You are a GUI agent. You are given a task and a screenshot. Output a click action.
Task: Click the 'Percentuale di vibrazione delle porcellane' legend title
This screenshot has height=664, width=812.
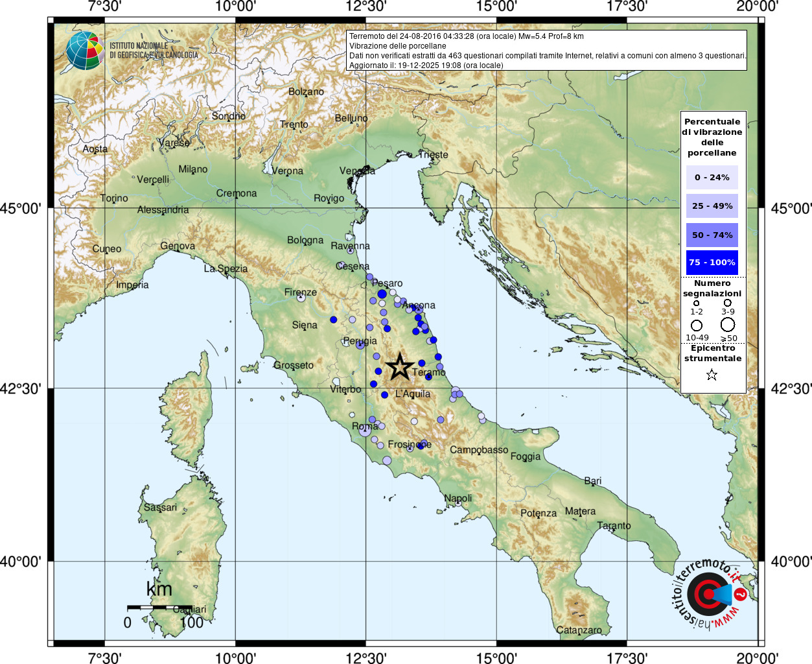click(x=712, y=137)
